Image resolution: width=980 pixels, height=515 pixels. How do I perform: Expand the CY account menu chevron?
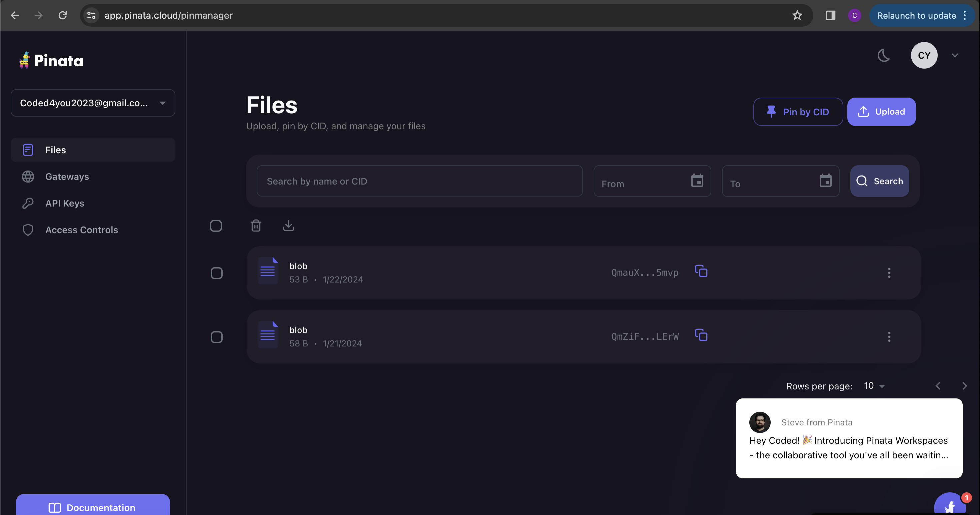(x=955, y=56)
